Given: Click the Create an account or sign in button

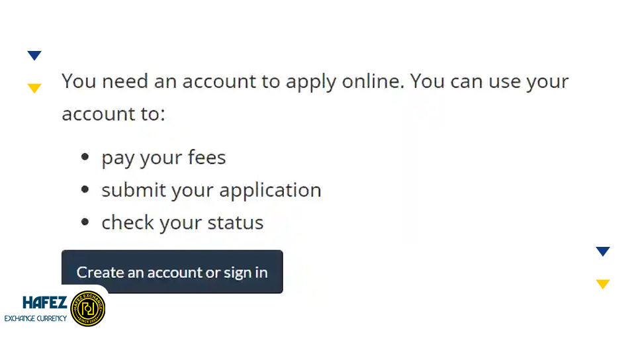Looking at the screenshot, I should (x=172, y=272).
